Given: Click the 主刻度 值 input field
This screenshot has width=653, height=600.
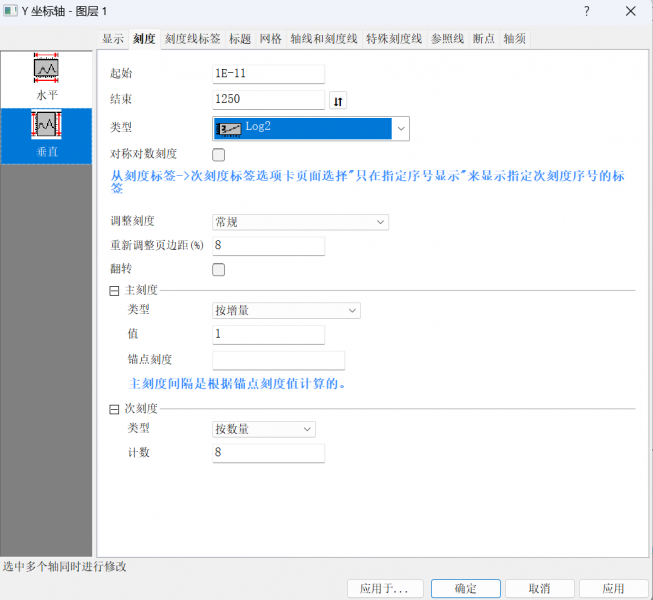Looking at the screenshot, I should coord(268,334).
